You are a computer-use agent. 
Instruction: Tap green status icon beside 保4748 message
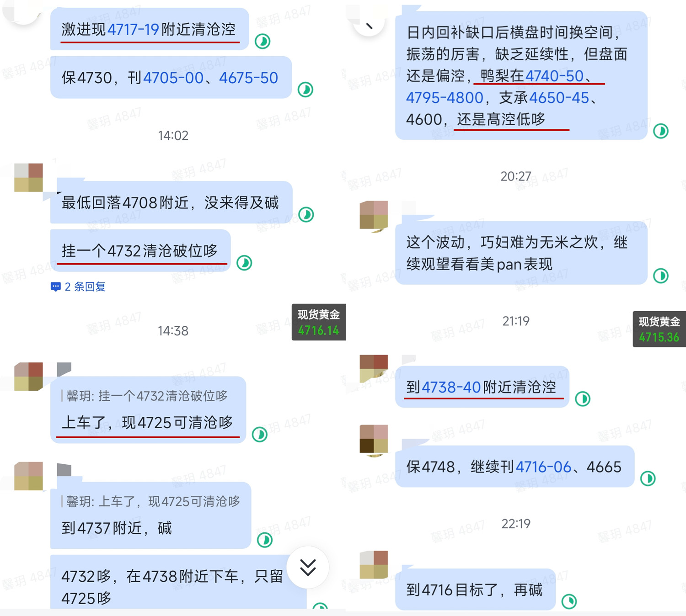point(648,478)
